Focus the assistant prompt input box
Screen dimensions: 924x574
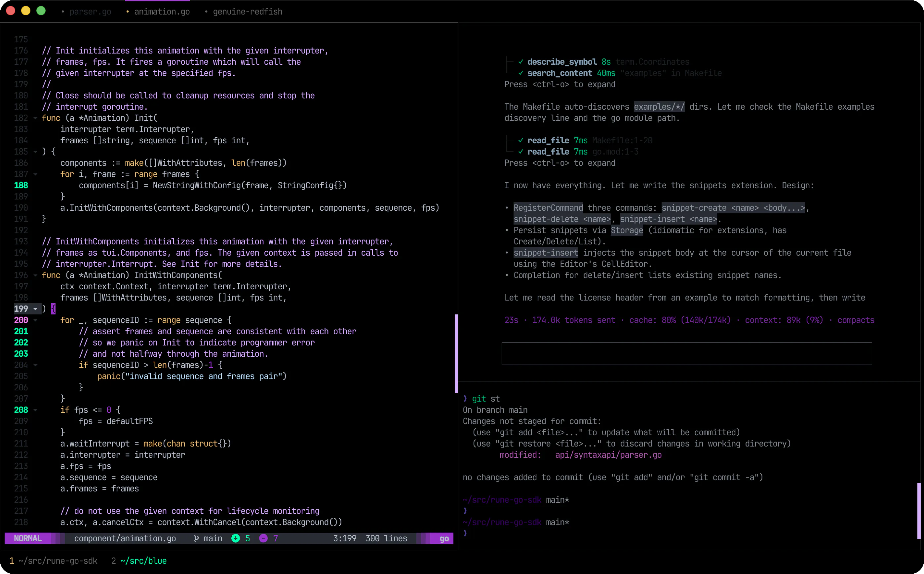point(687,353)
